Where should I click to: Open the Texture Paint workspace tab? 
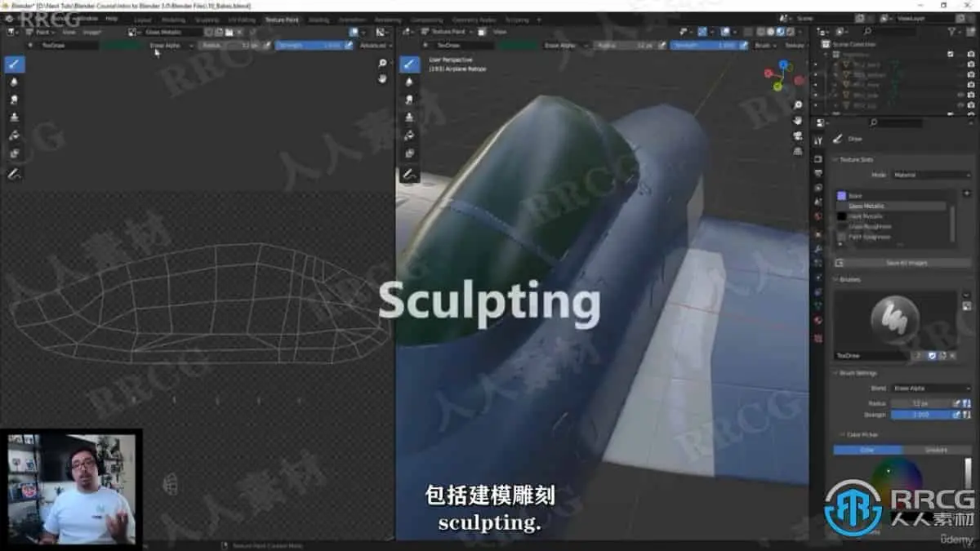(x=282, y=19)
